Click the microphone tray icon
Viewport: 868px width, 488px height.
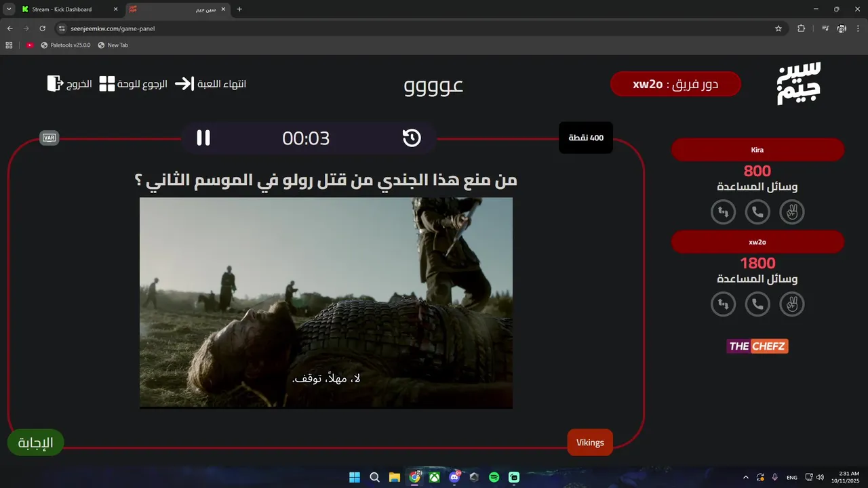[775, 477]
